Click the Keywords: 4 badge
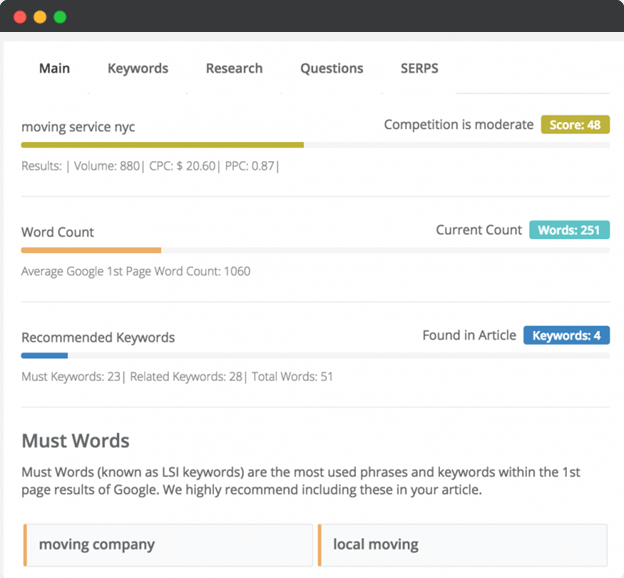Viewport: 624px width, 578px height. [566, 335]
